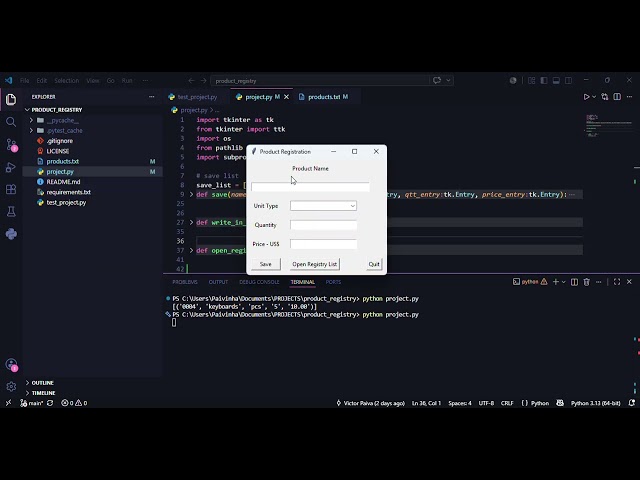
Task: Add a new terminal with plus
Action: tap(556, 282)
